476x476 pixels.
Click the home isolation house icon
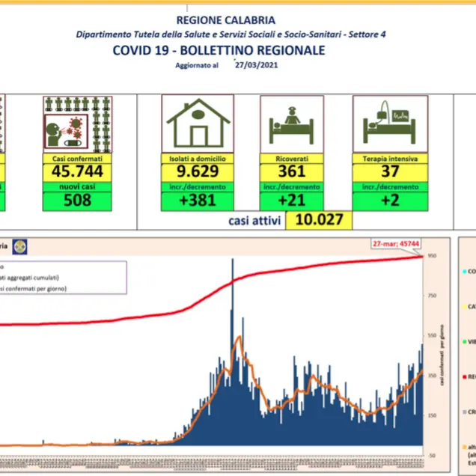coord(198,123)
